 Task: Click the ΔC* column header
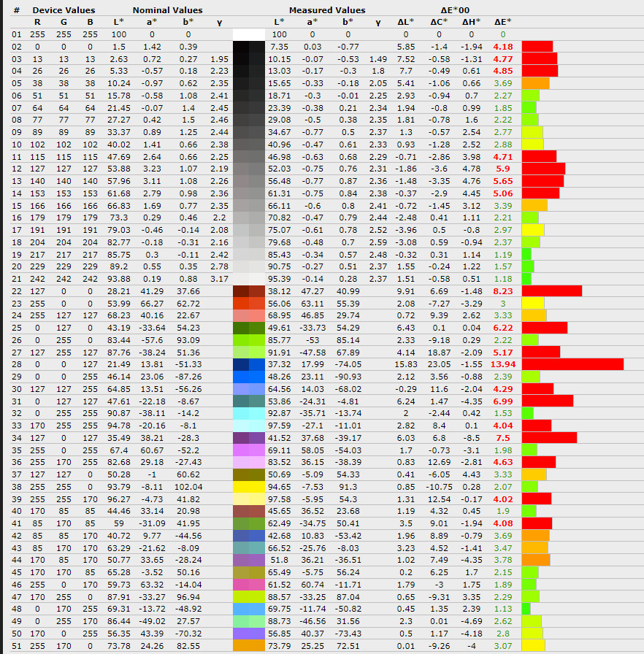tap(439, 22)
